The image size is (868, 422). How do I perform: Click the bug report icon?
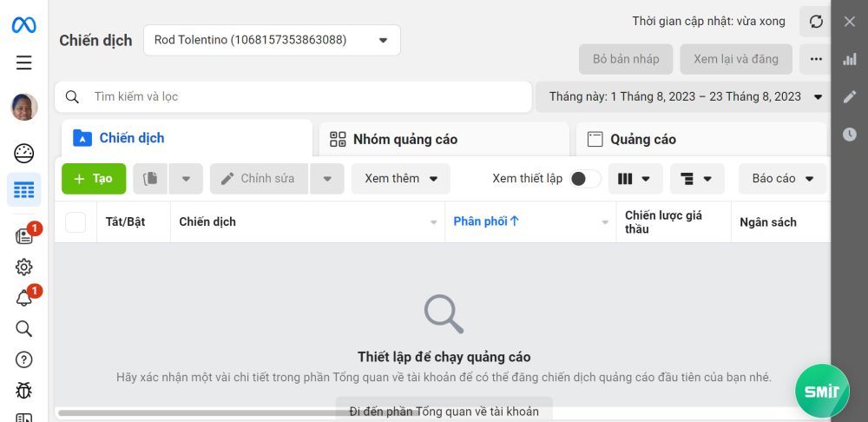[x=23, y=391]
